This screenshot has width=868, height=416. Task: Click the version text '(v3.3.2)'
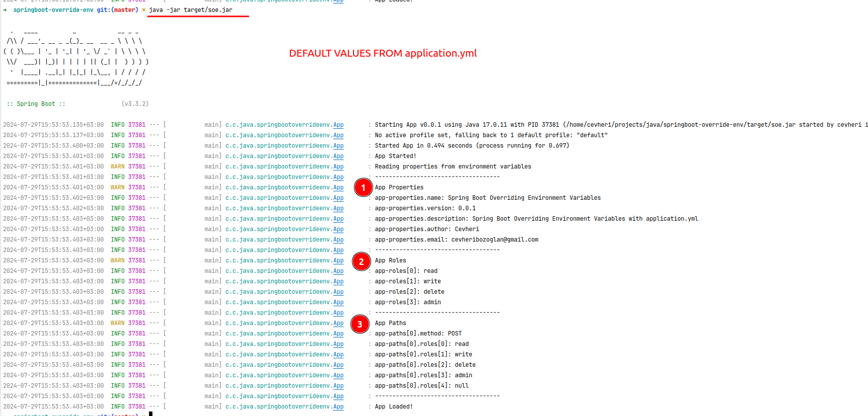tap(135, 104)
